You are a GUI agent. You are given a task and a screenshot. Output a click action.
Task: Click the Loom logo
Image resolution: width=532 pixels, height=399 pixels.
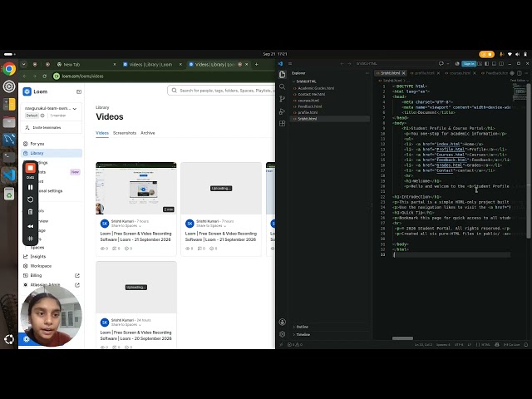click(x=35, y=91)
